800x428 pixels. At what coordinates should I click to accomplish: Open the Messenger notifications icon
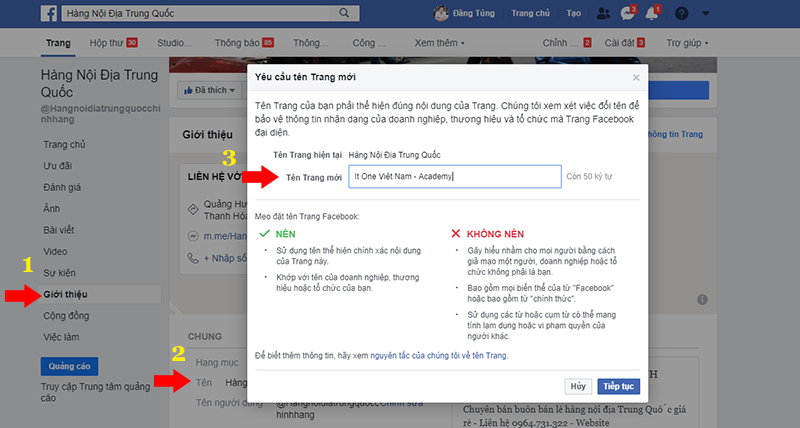[628, 13]
